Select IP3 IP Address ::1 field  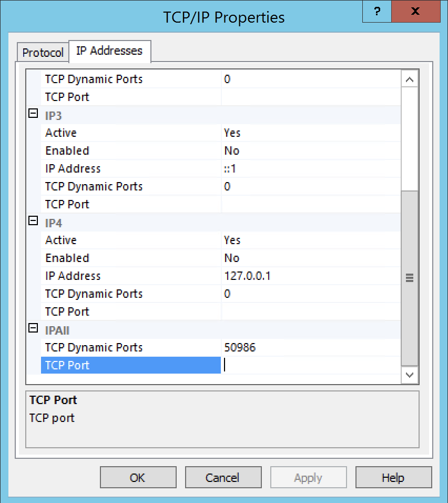(310, 168)
